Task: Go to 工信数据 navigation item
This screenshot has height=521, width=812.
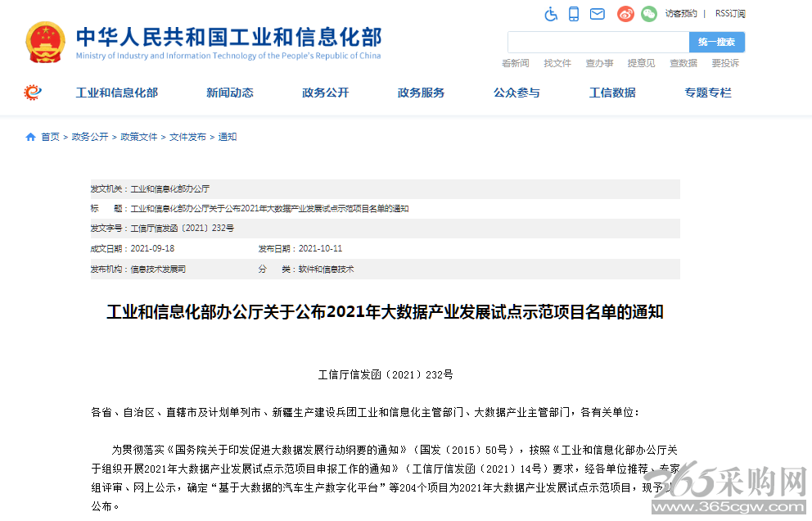Action: [612, 93]
